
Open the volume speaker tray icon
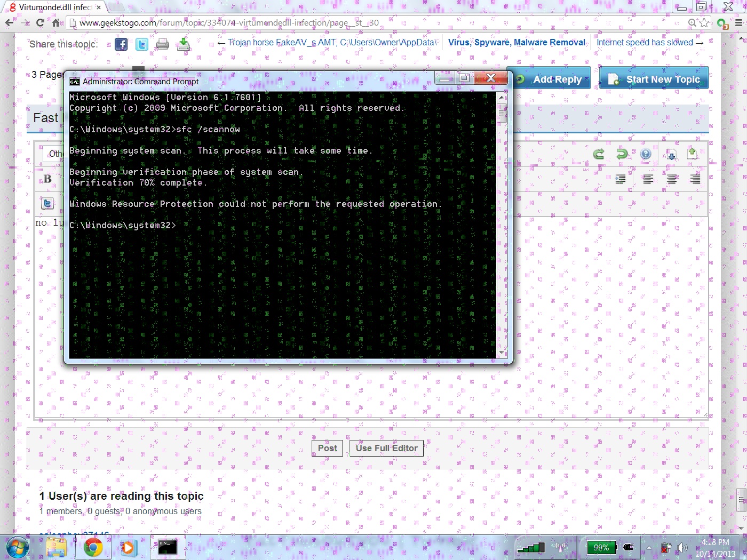[x=682, y=548]
